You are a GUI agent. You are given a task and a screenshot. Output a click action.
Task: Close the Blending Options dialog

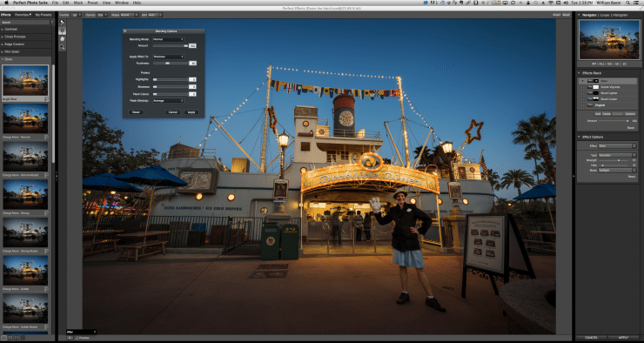pos(125,31)
